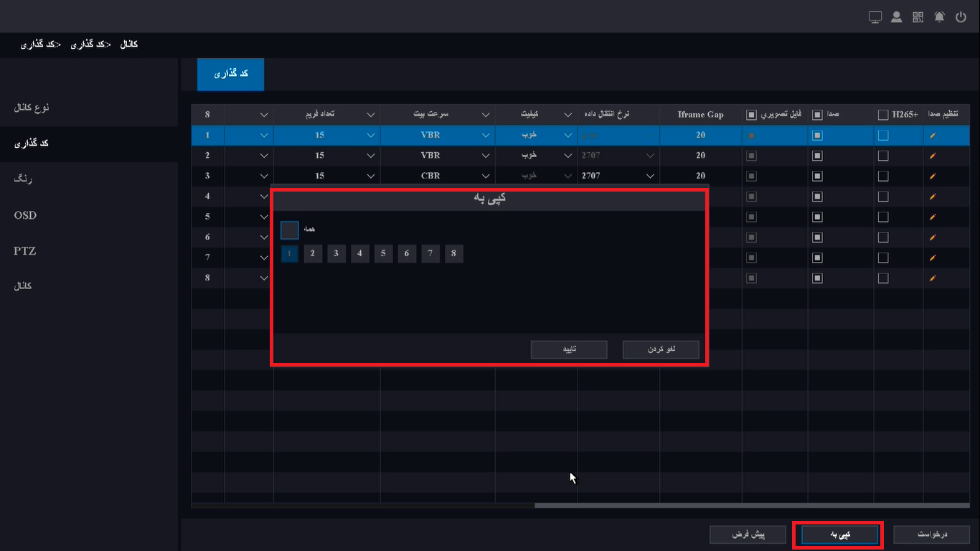Show the QR code icon
980x551 pixels.
tap(918, 17)
